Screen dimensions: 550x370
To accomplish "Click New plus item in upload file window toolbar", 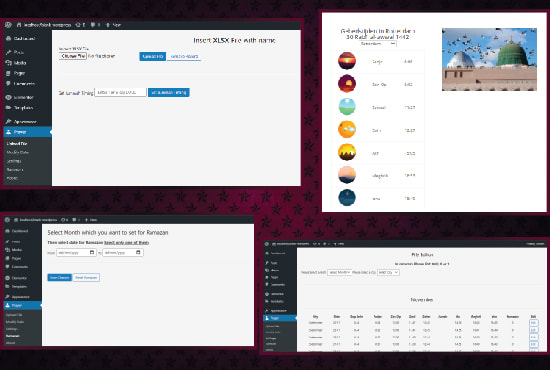I will coord(113,25).
